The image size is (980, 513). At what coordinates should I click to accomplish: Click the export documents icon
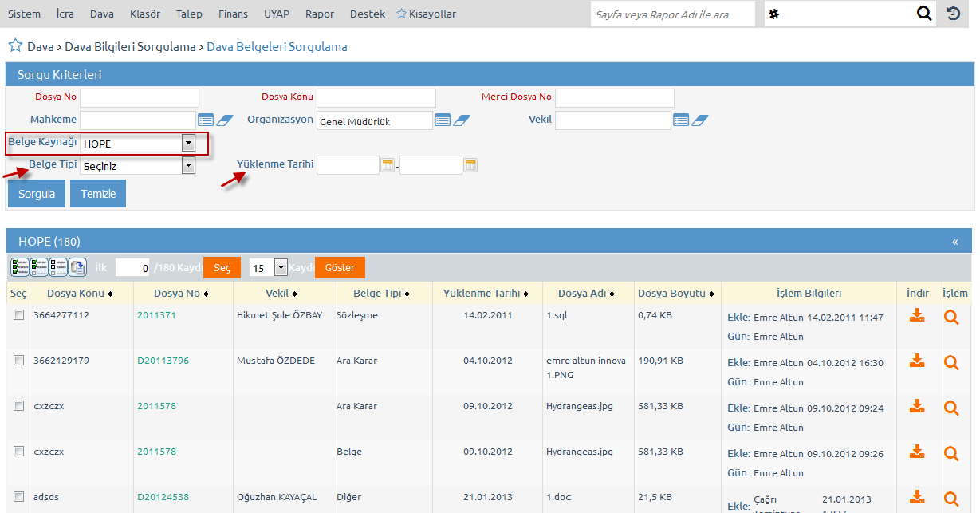[x=77, y=267]
